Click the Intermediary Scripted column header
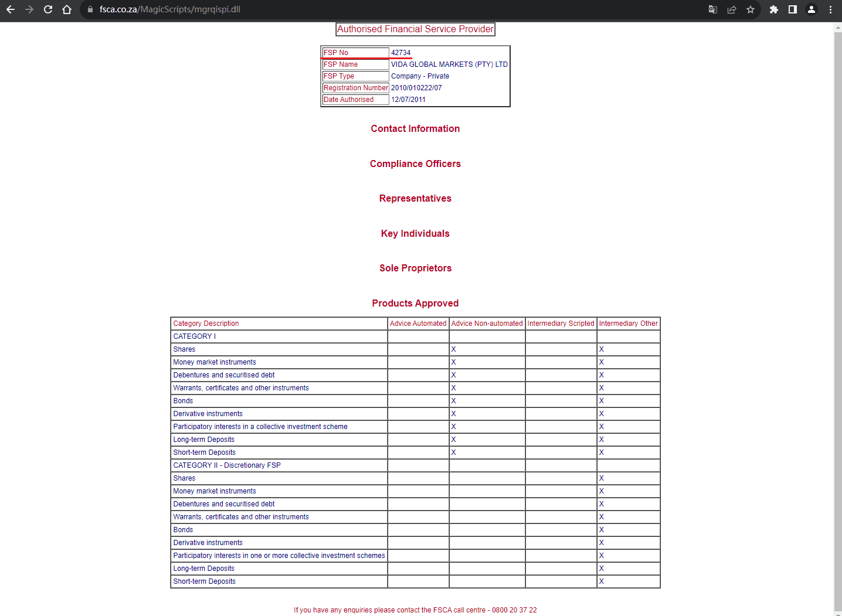This screenshot has height=616, width=842. click(561, 324)
